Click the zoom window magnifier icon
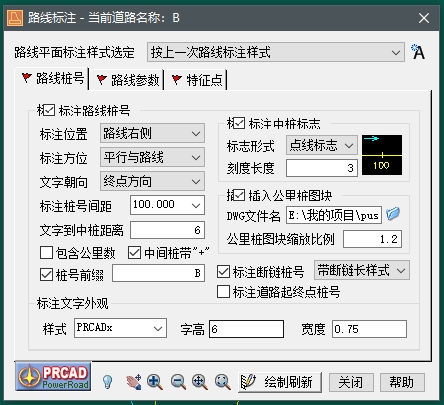Screen dimensions: 444x405 [x=223, y=382]
